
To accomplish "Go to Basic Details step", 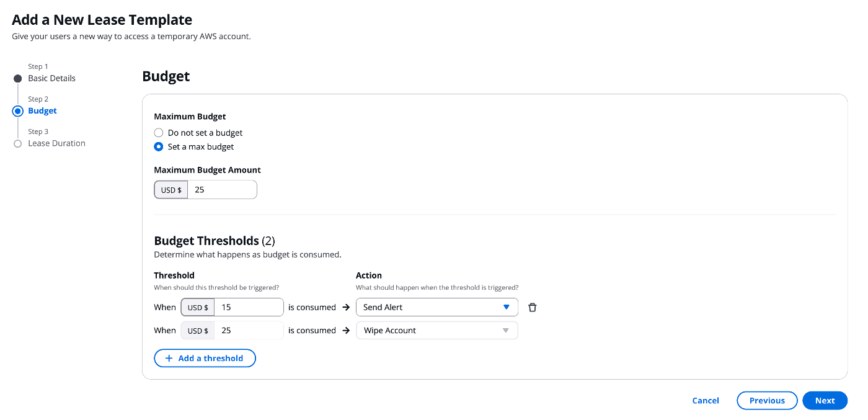I will click(52, 78).
